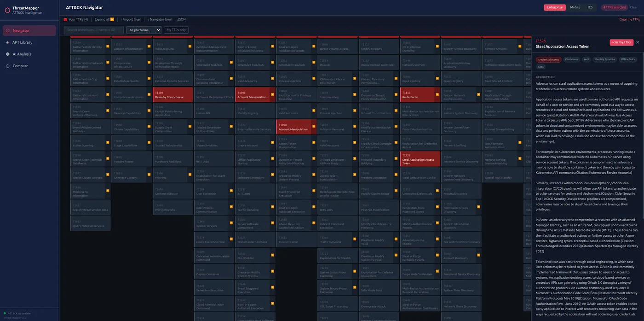
Task: Toggle the In my TTPs button
Action: pos(621,42)
